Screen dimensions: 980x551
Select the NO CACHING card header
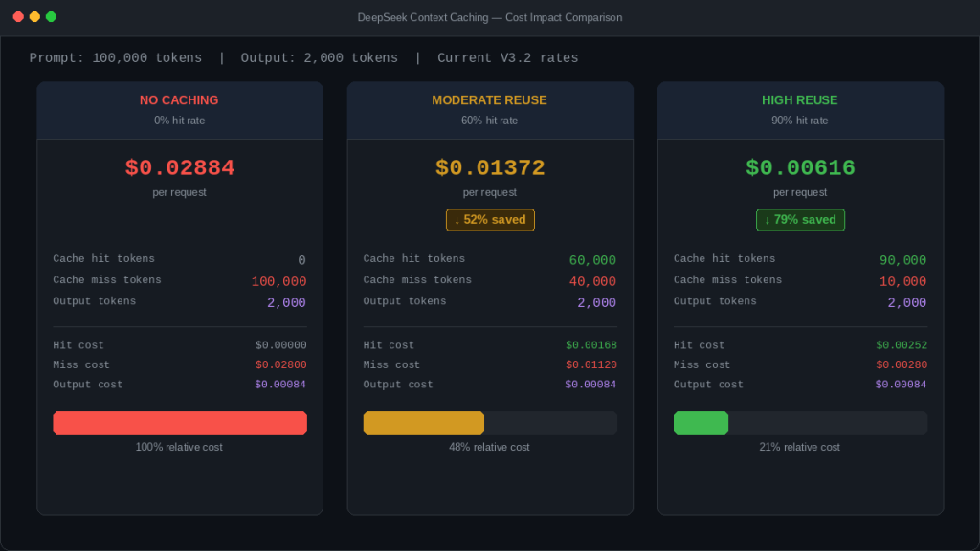(x=179, y=99)
